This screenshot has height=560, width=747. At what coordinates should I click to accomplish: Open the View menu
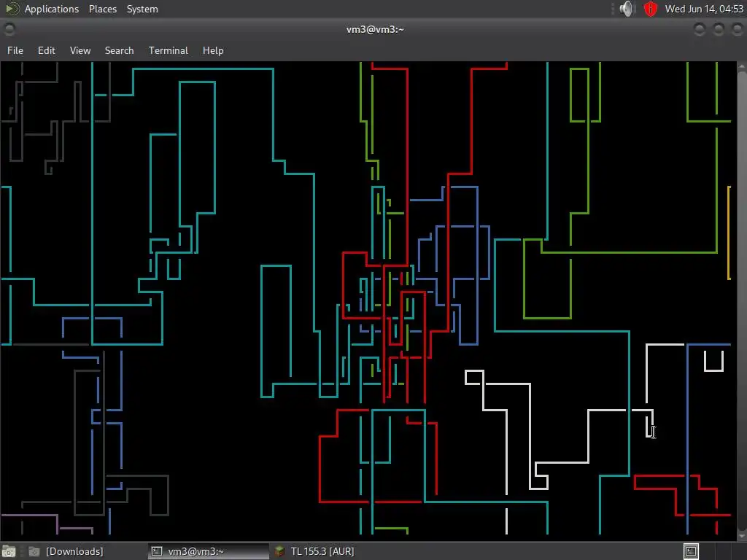coord(80,50)
